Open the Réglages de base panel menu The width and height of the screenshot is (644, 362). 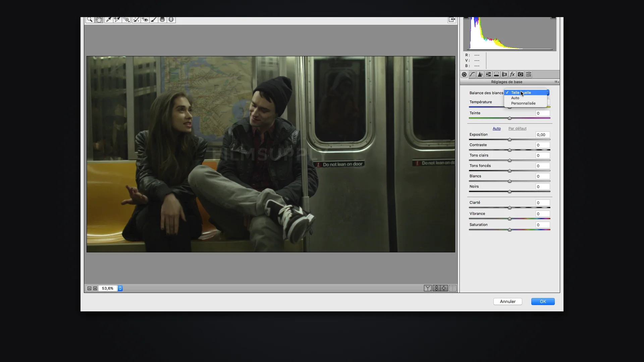click(556, 82)
